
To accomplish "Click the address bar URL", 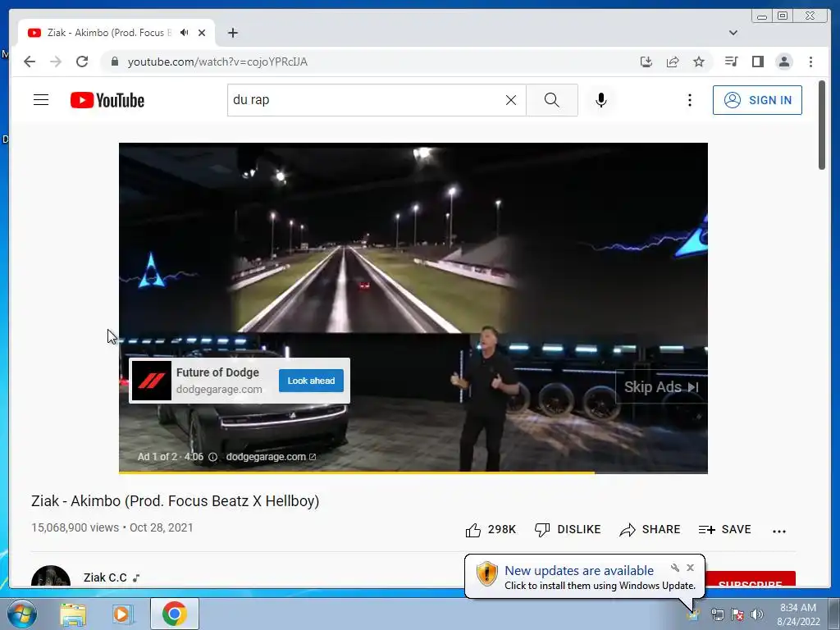I will (x=217, y=62).
